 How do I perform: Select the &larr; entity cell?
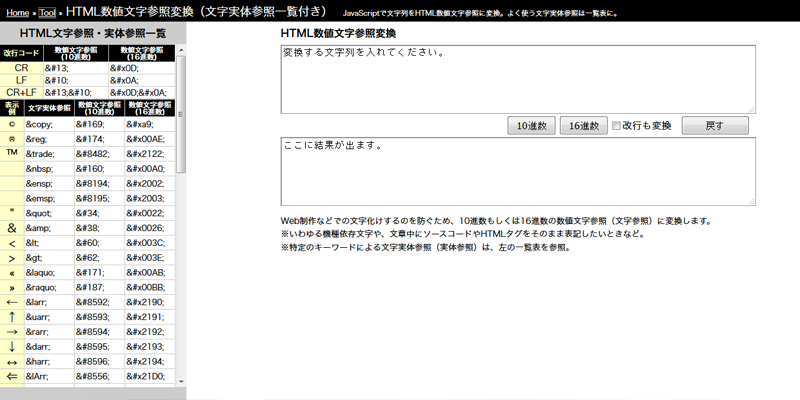(49, 302)
